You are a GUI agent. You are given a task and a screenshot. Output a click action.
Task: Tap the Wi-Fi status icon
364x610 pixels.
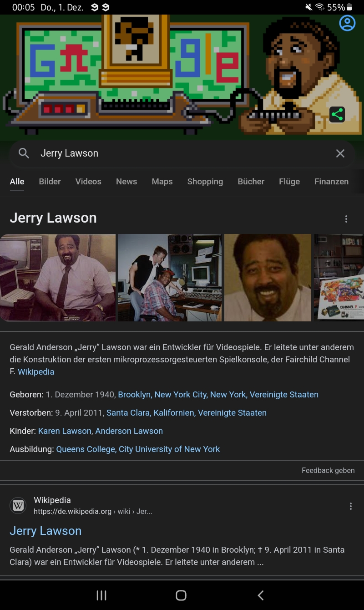(319, 7)
